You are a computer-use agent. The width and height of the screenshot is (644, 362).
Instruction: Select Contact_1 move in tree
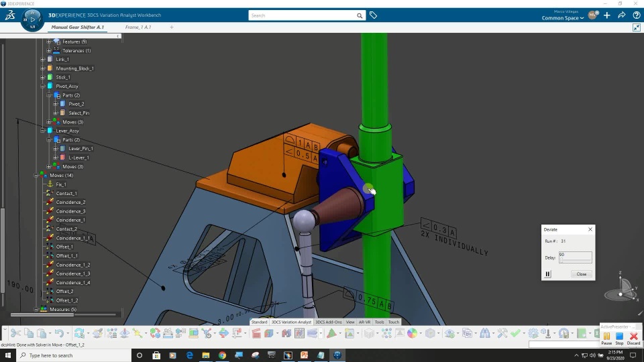(66, 193)
